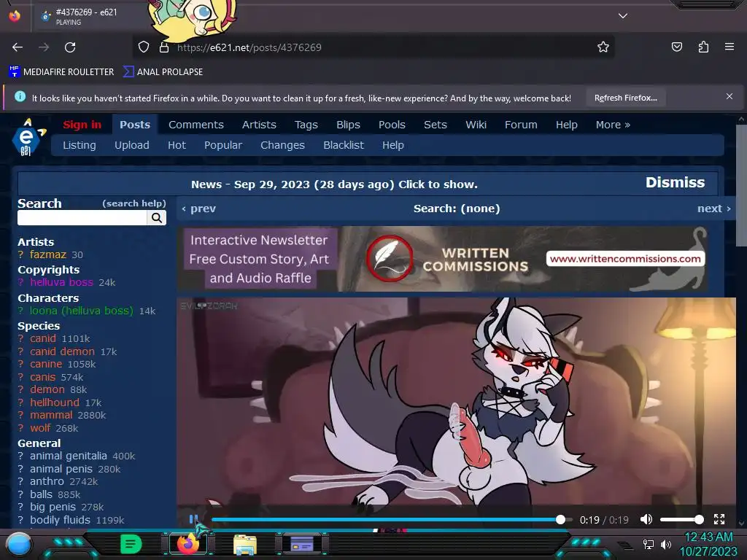Bookmark this page with the star icon
Image resolution: width=747 pixels, height=560 pixels.
pos(603,47)
